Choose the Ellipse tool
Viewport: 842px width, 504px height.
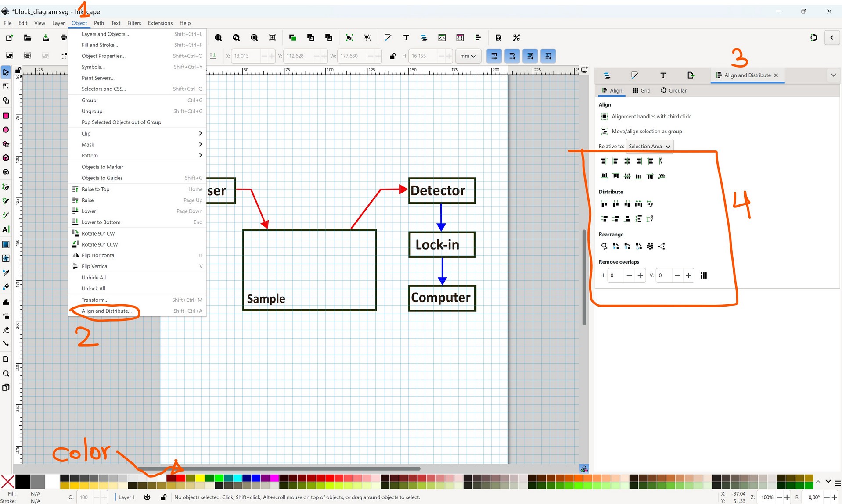click(x=6, y=130)
